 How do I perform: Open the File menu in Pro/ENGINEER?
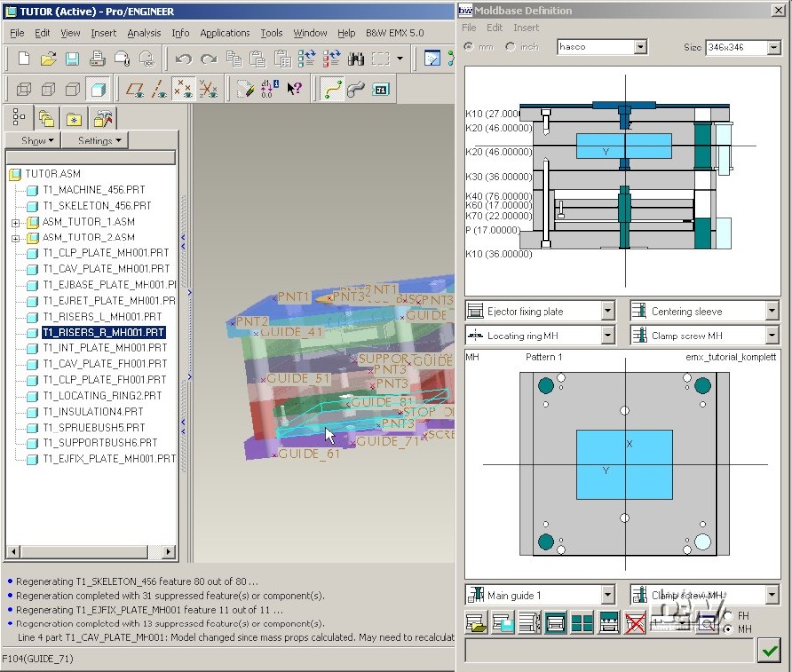point(17,33)
